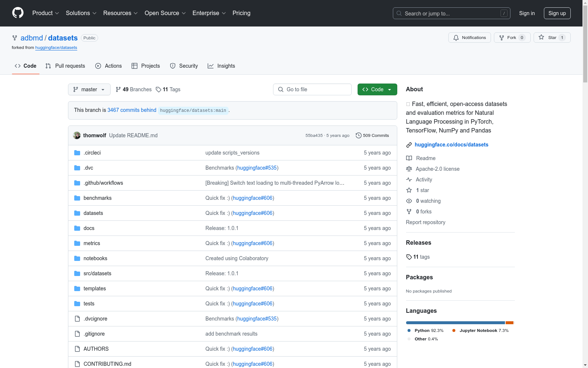Click the commit history clock icon
588x368 pixels.
click(x=359, y=135)
